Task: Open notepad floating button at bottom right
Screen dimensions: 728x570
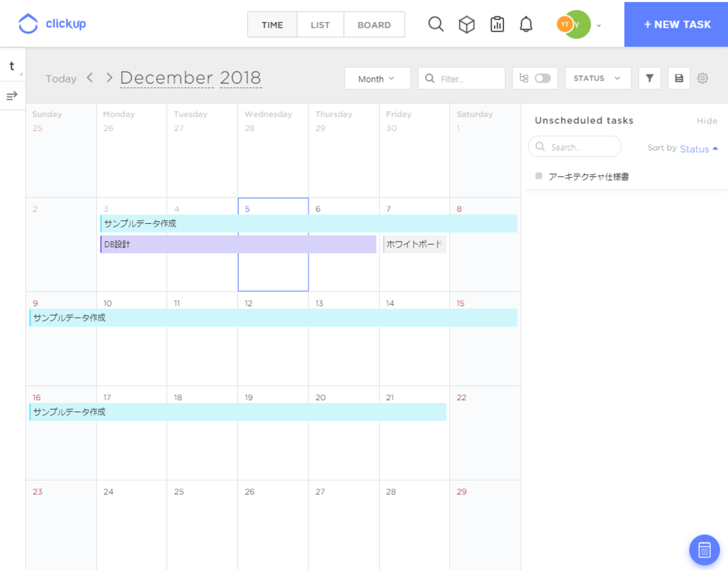Action: (x=704, y=549)
